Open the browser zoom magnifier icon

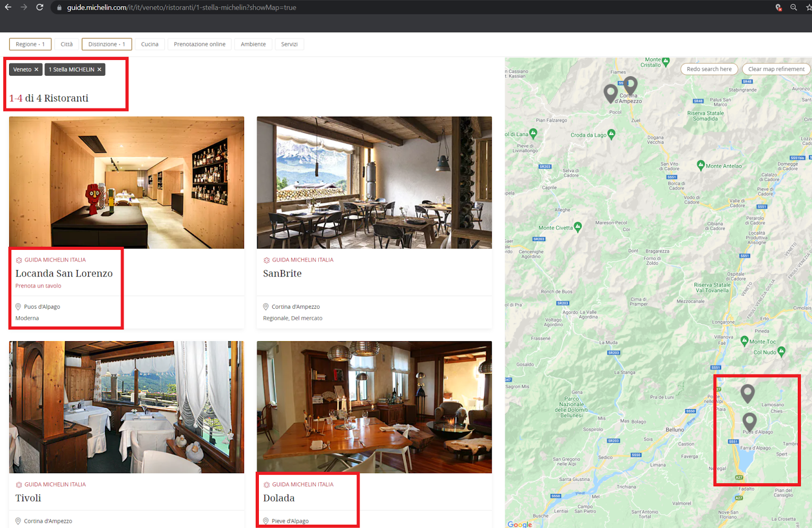pyautogui.click(x=794, y=8)
